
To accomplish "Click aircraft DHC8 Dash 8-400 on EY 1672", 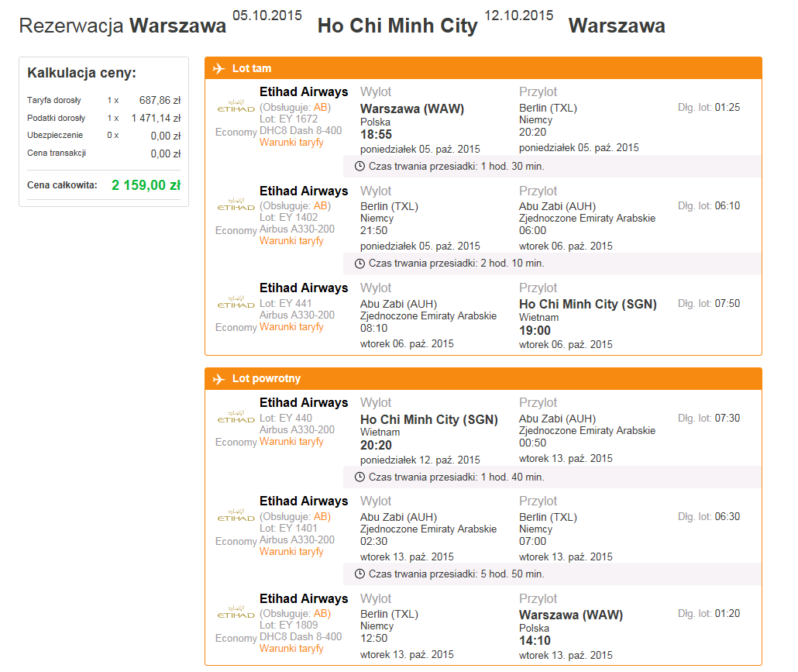I will tap(301, 131).
